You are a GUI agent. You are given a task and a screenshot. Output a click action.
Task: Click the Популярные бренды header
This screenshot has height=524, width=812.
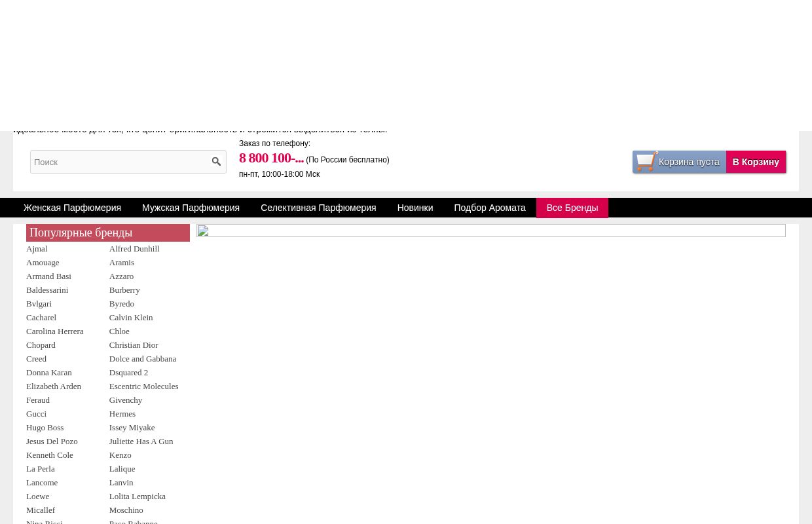[x=108, y=233]
